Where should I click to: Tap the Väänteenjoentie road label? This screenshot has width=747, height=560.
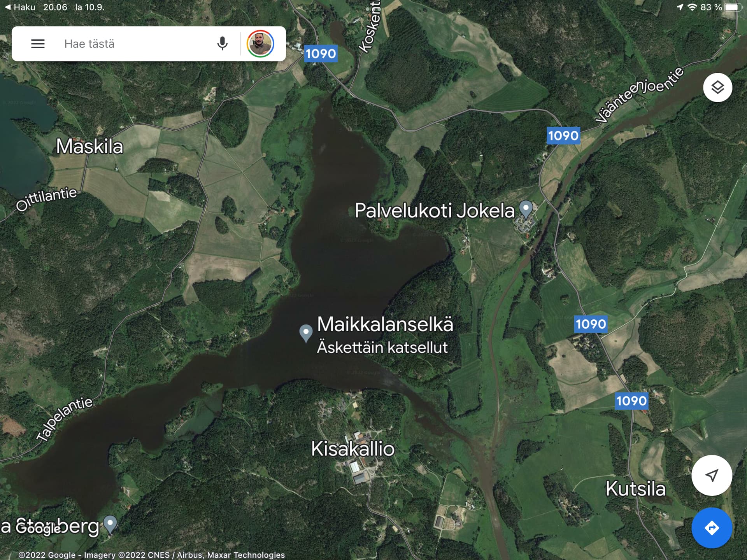click(640, 95)
